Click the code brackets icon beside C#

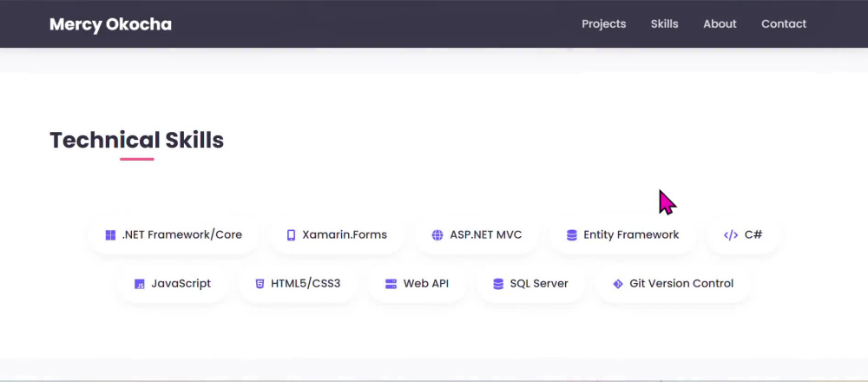point(731,235)
